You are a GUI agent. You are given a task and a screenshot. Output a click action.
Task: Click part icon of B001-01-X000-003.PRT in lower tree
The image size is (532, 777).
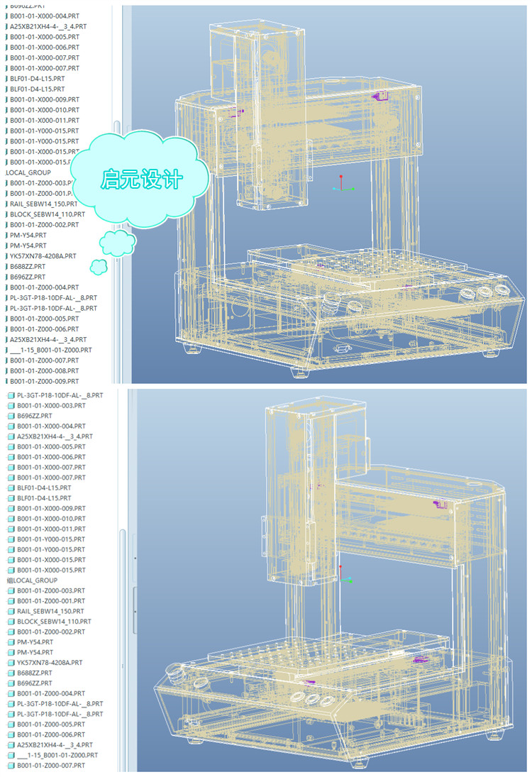pos(11,405)
